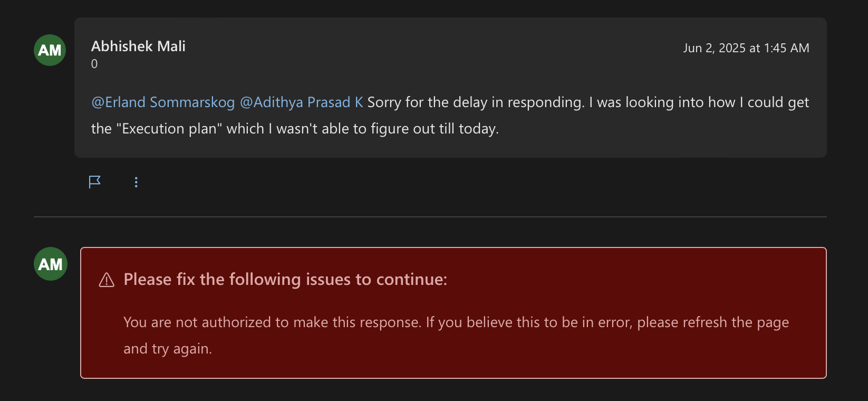This screenshot has height=401, width=868.
Task: Click the warning triangle icon in the alert
Action: coord(107,280)
